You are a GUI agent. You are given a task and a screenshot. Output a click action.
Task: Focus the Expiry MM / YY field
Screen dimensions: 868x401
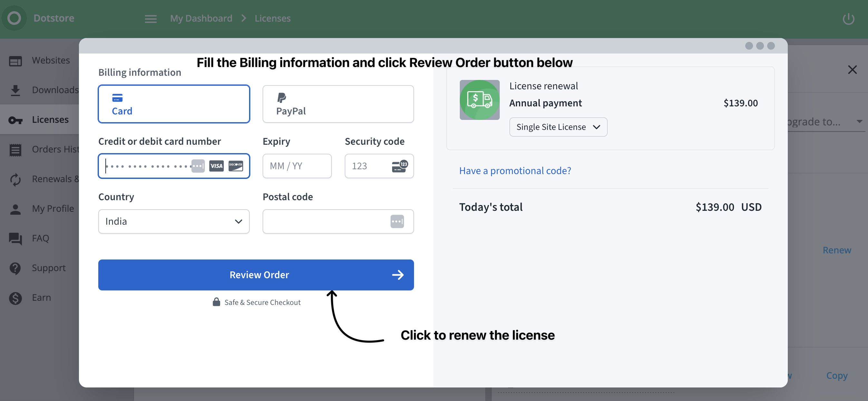click(x=297, y=166)
